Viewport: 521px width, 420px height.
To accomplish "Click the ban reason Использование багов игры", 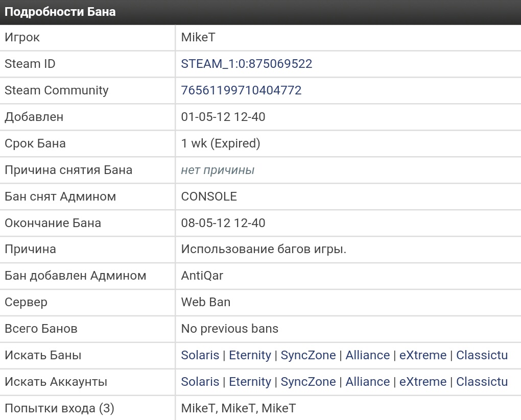I will point(264,249).
